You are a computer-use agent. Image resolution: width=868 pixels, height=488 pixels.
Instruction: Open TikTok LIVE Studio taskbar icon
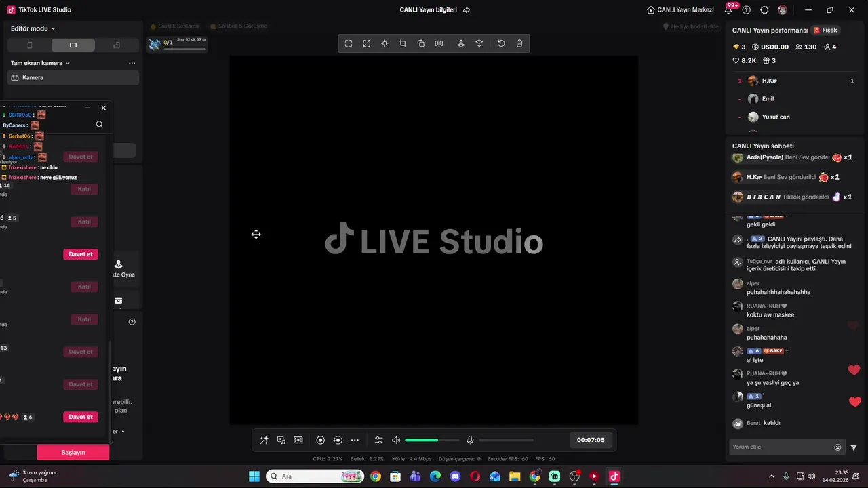(614, 476)
